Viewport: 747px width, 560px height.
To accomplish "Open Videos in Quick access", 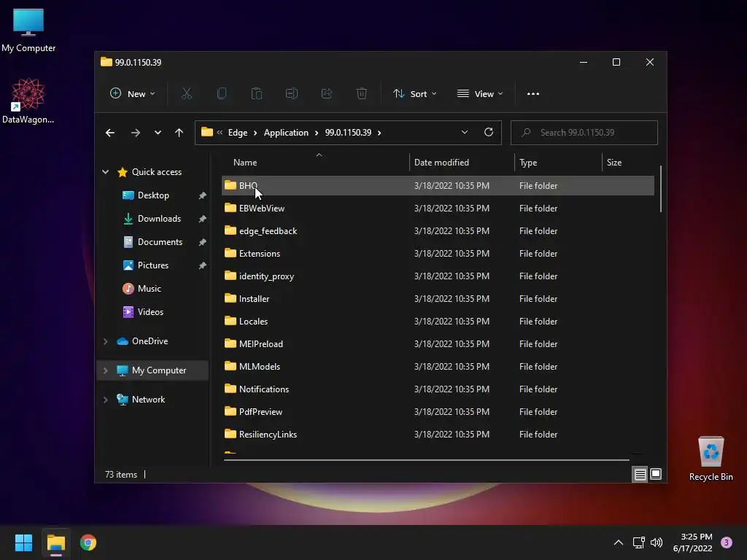I will [150, 312].
